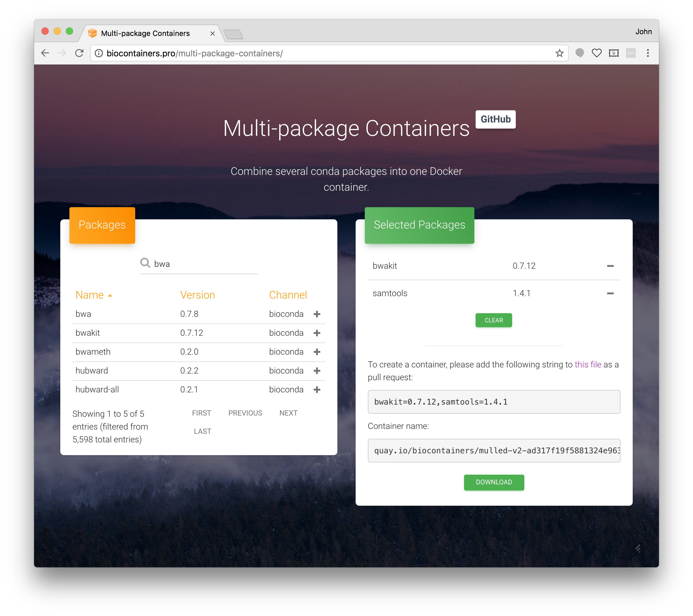Click the browser forward arrow
693x616 pixels.
point(62,53)
